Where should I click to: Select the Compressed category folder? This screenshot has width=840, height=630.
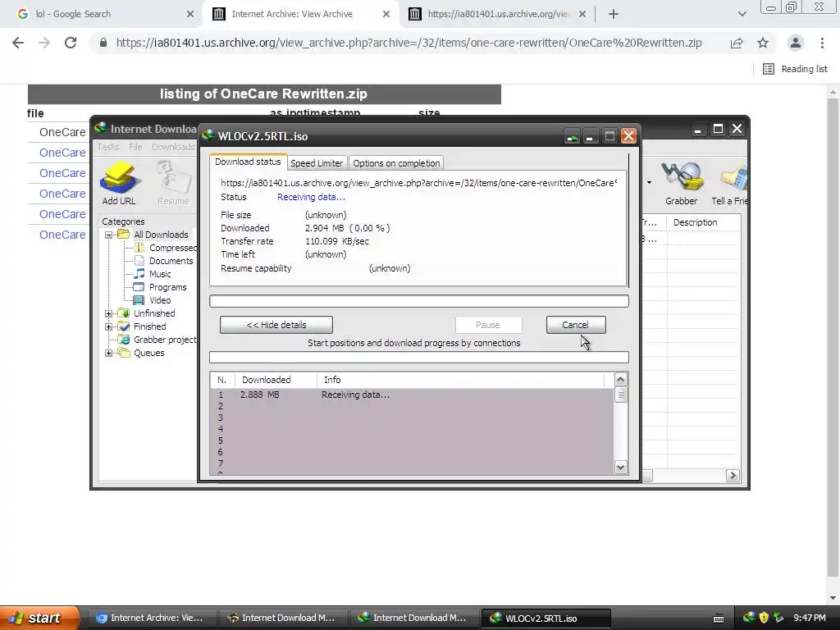pyautogui.click(x=166, y=248)
